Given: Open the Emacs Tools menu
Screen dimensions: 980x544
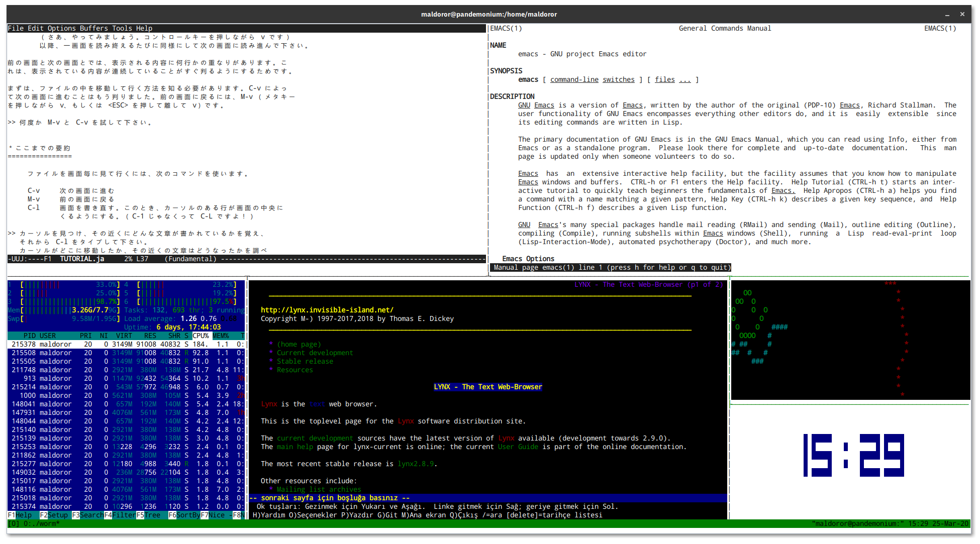Looking at the screenshot, I should pos(122,28).
